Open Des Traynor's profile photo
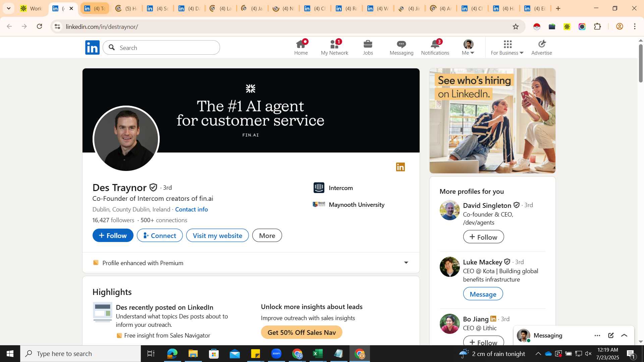The image size is (644, 362). 126,139
